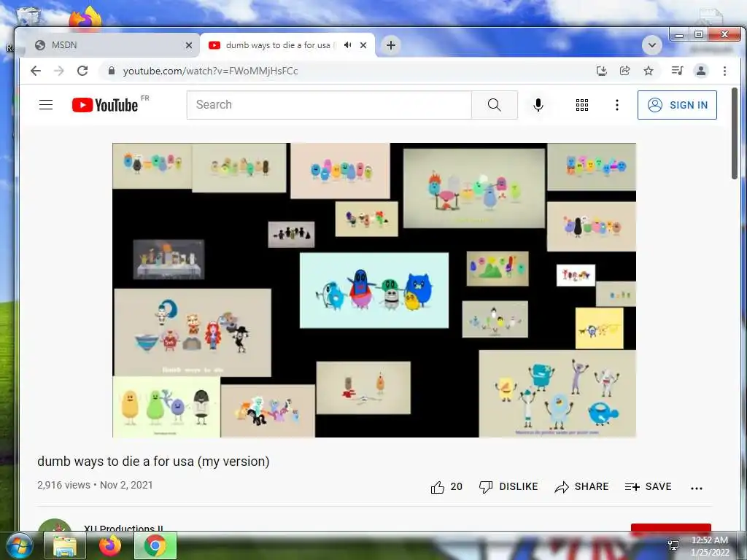Expand the tab search dropdown arrow

(651, 45)
